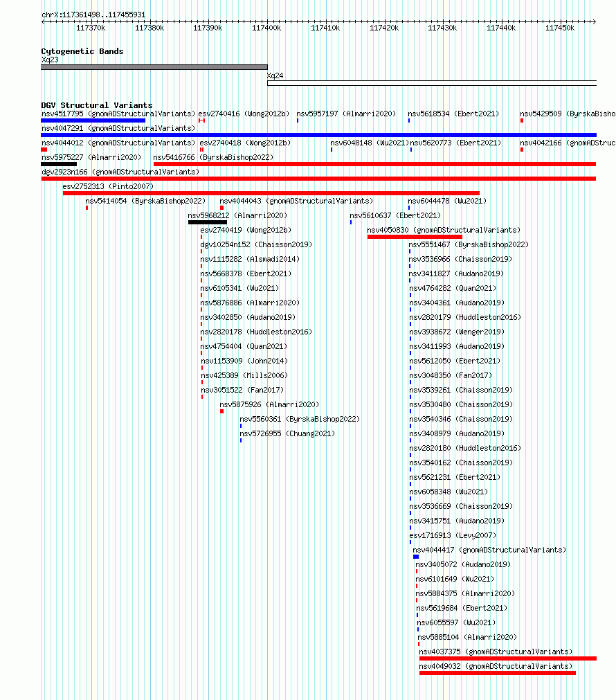Open nsv4050830 gnomAD variant label

tap(444, 230)
